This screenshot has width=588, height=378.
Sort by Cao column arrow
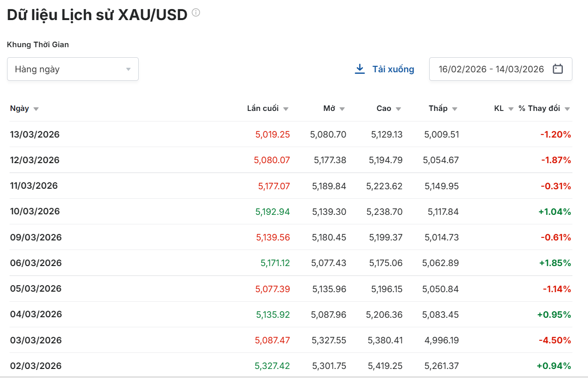point(398,109)
